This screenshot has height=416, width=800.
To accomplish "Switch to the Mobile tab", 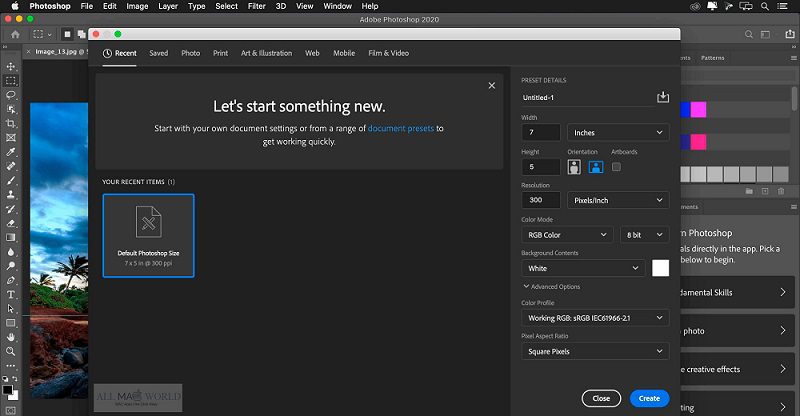I will (344, 53).
